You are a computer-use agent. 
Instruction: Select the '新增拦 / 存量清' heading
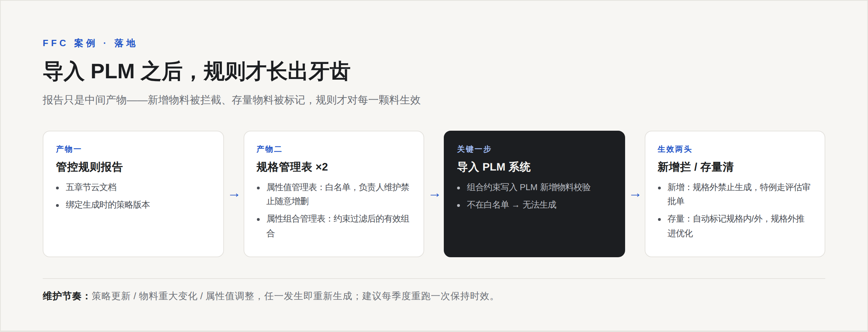(x=695, y=167)
